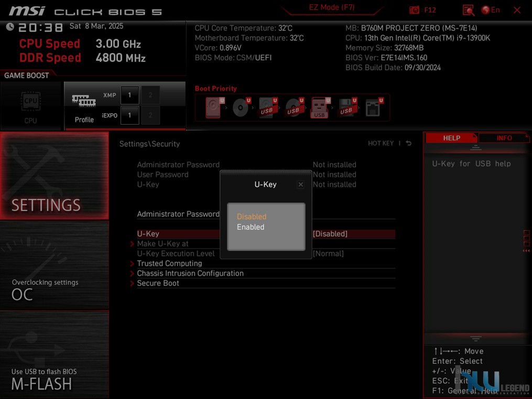Open the HOT KEY list
Screen dimensions: 532x399
pyautogui.click(x=381, y=143)
